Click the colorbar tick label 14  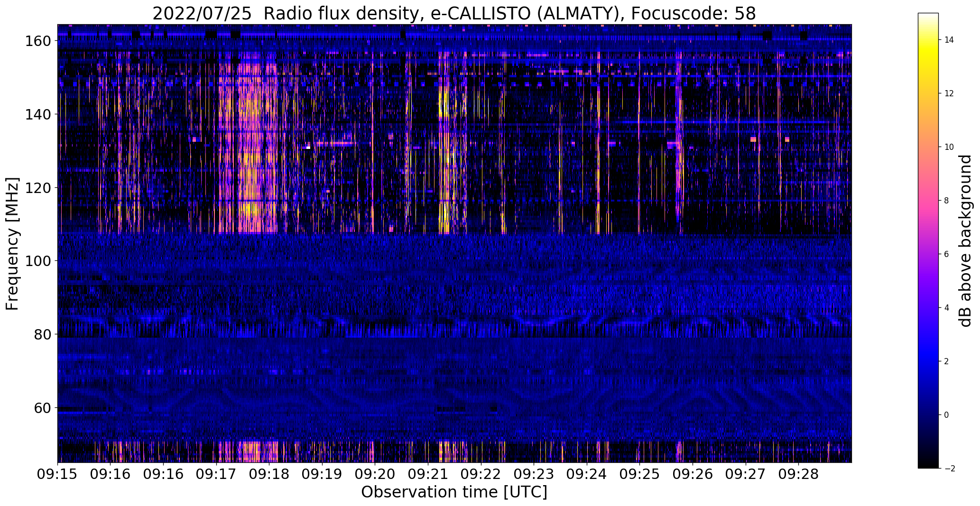(949, 40)
